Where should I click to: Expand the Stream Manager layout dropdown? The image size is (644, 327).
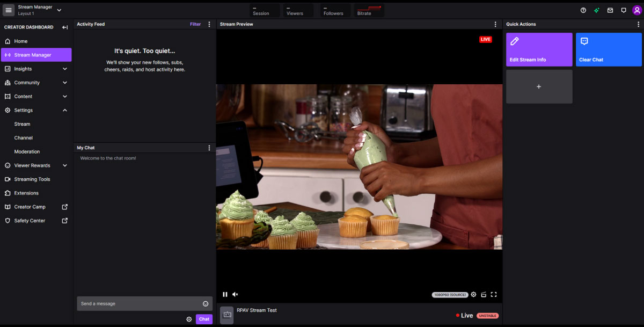(59, 10)
